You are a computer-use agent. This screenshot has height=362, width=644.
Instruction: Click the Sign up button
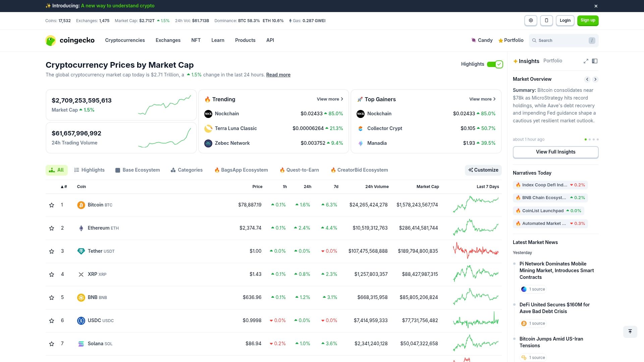[588, 20]
